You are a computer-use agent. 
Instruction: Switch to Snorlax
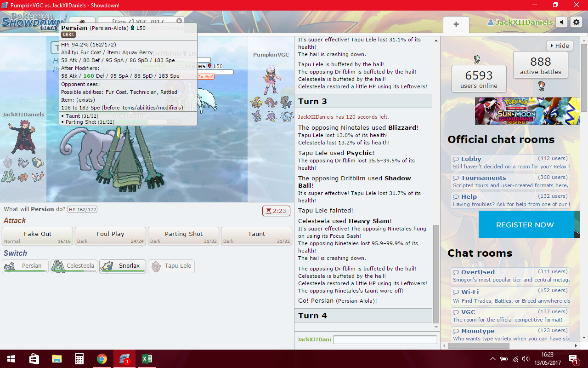tap(122, 266)
